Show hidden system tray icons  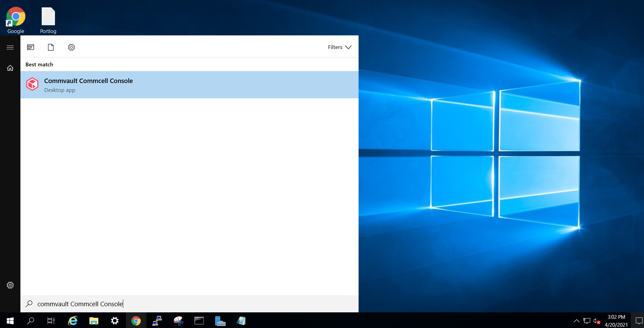[x=576, y=321]
